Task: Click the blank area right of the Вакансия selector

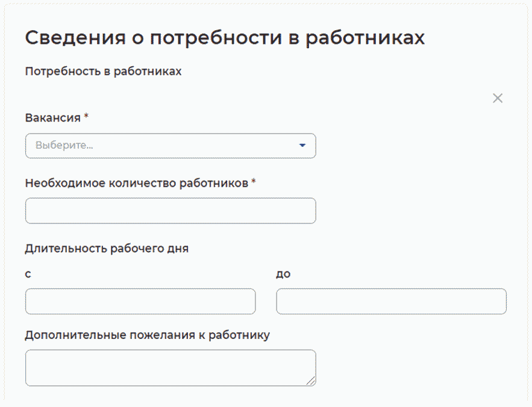Action: click(x=410, y=146)
